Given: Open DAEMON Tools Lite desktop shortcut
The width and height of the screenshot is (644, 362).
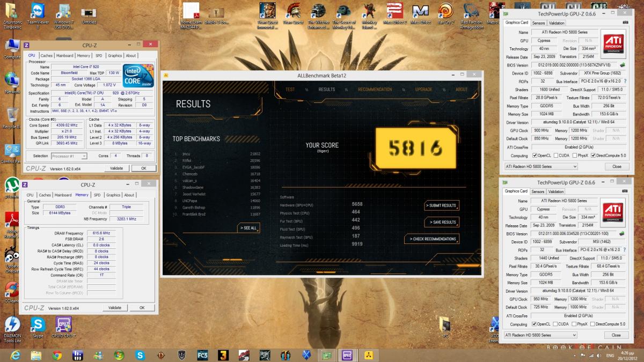Looking at the screenshot, I should [12, 329].
